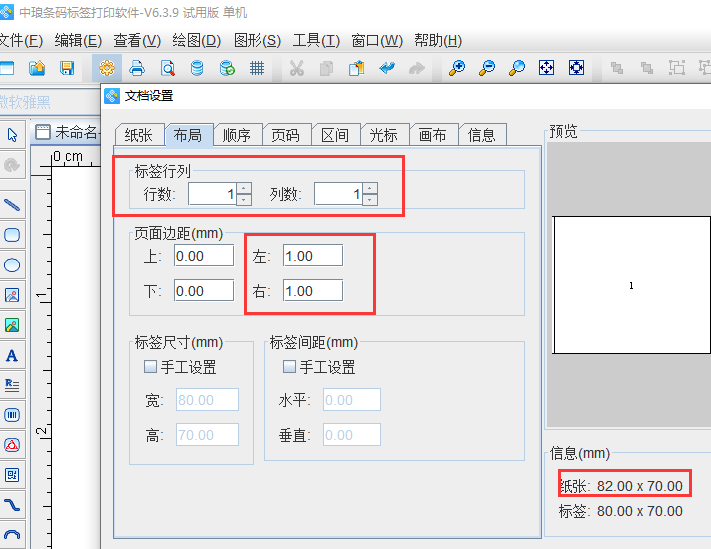Click the full-extent zoom icon
The image size is (711, 549).
(576, 68)
